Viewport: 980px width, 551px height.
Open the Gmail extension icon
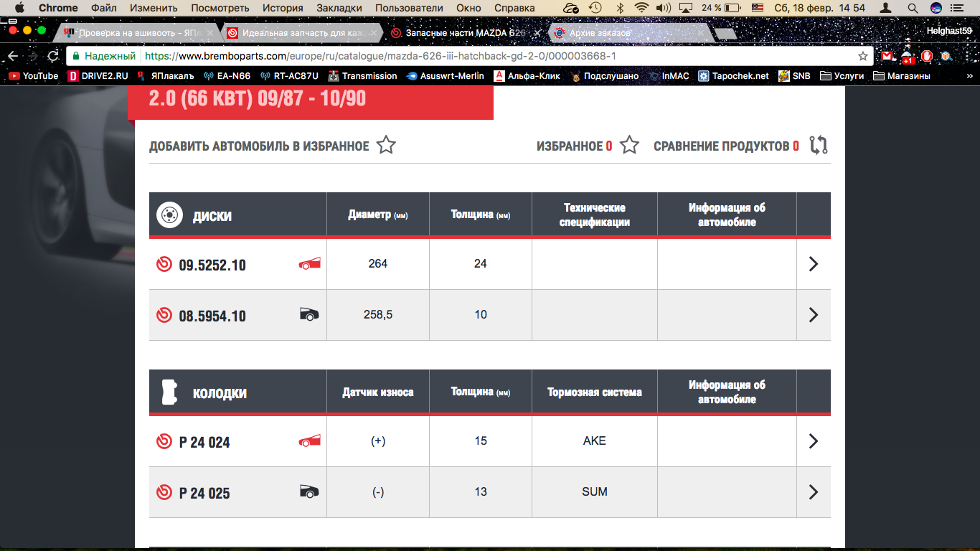pos(887,56)
